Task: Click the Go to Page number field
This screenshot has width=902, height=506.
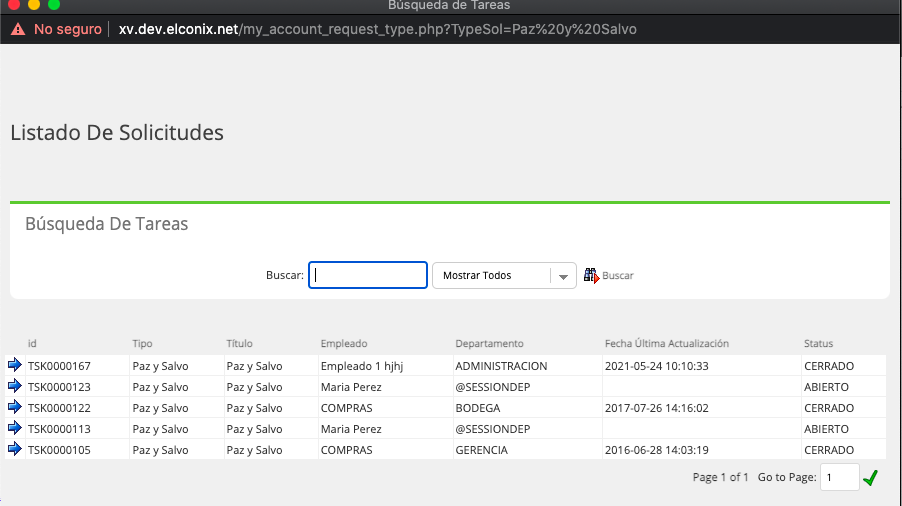Action: pos(839,477)
